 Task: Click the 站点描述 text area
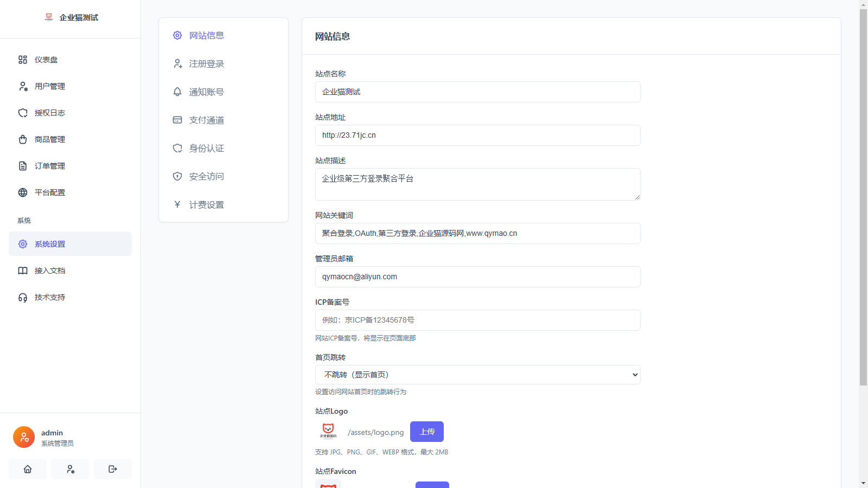(477, 184)
